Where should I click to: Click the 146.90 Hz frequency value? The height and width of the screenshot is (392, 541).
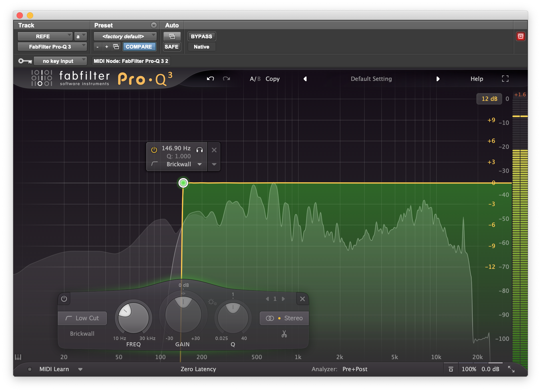[x=176, y=148]
